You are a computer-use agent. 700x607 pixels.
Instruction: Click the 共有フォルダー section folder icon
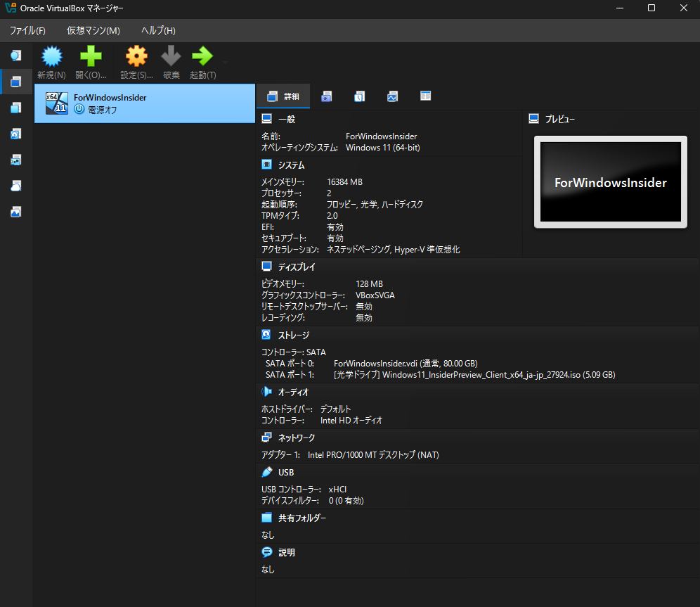click(266, 518)
